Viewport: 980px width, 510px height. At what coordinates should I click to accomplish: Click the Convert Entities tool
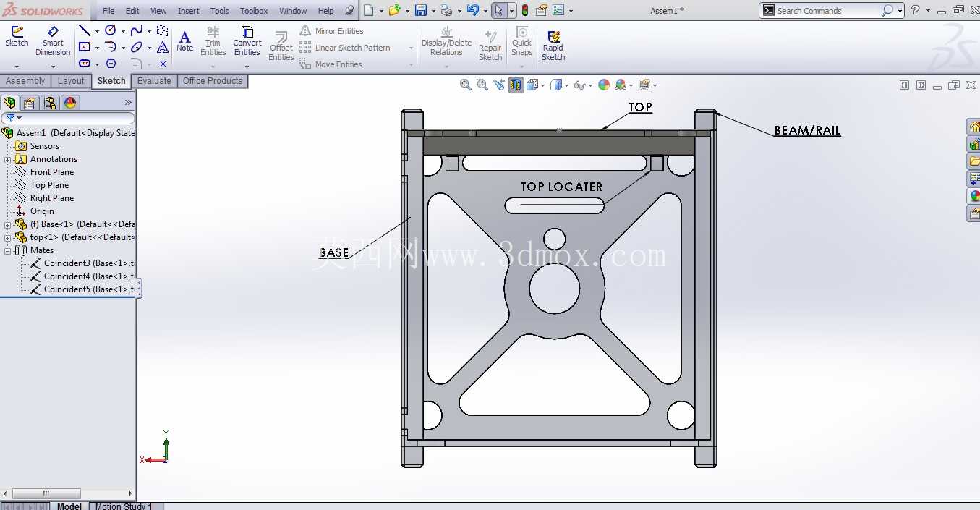[247, 41]
